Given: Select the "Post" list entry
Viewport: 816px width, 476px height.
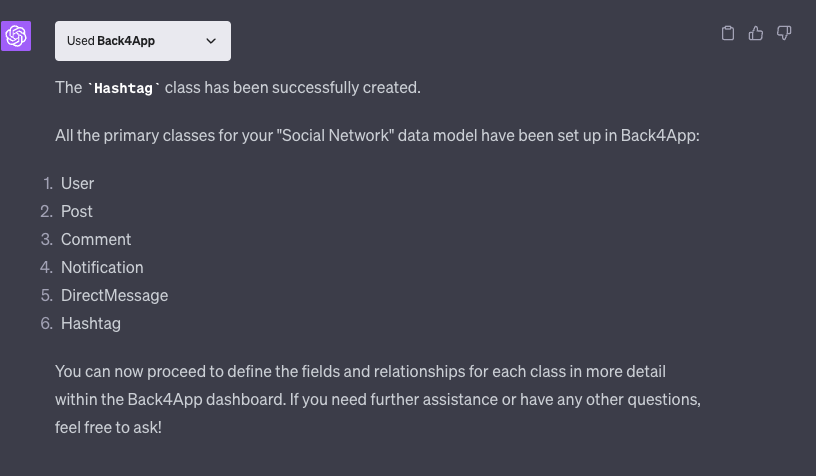Looking at the screenshot, I should pyautogui.click(x=76, y=212).
